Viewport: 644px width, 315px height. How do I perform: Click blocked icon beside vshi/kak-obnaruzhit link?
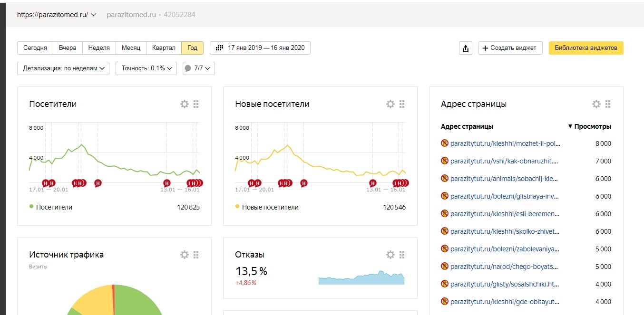[445, 161]
